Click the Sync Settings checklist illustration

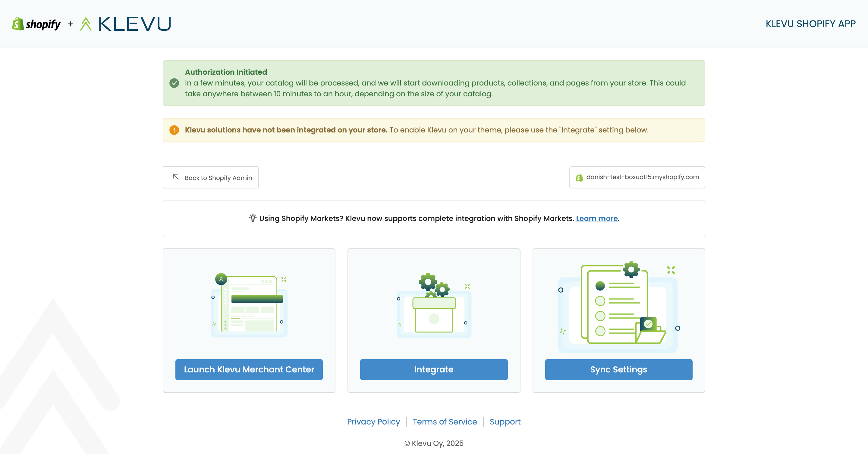[x=619, y=306]
